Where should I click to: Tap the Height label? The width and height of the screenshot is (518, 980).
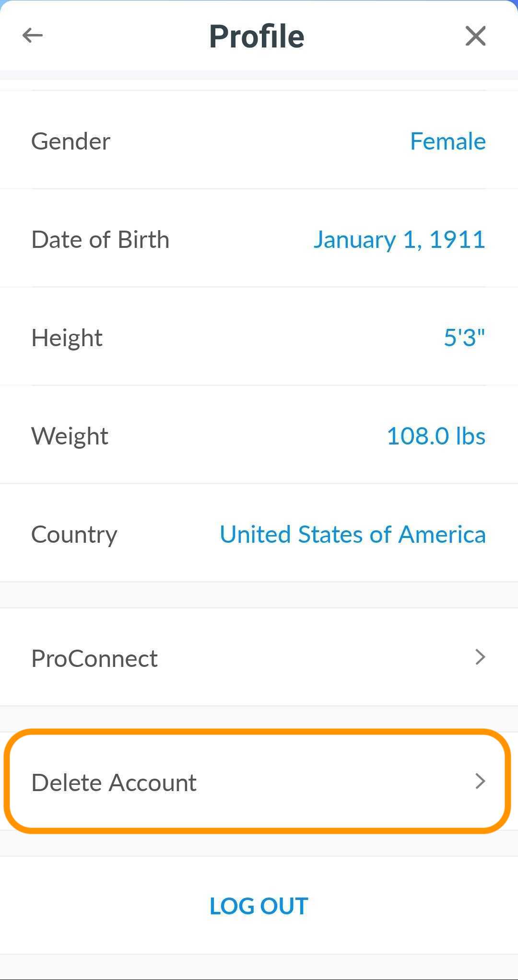click(x=67, y=338)
